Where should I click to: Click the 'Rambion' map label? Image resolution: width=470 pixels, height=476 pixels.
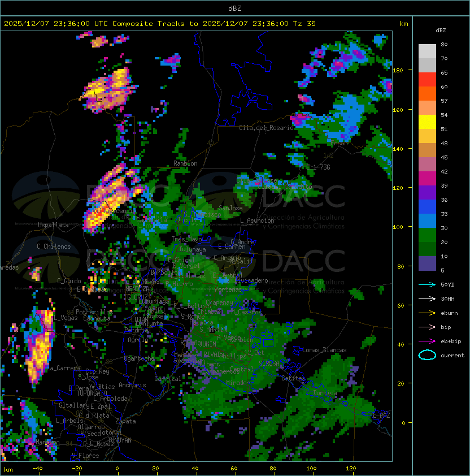pyautogui.click(x=185, y=163)
